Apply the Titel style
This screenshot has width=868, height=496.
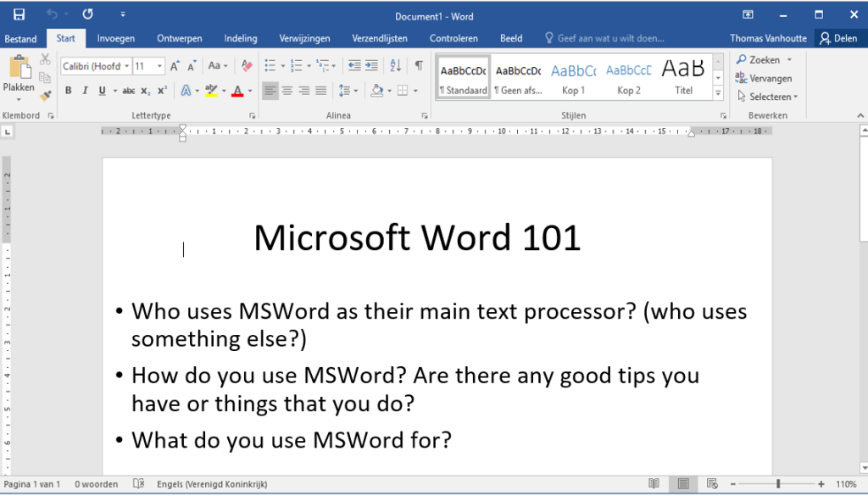point(684,77)
